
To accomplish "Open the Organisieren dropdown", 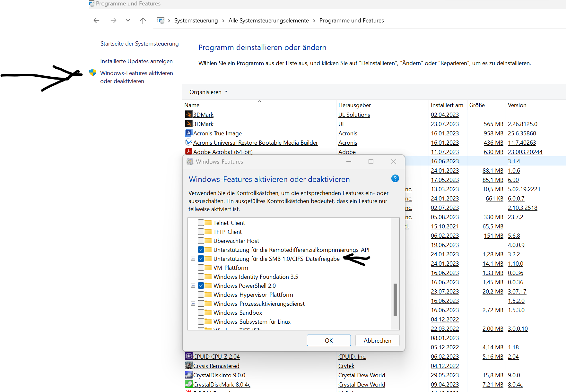I will (x=208, y=92).
